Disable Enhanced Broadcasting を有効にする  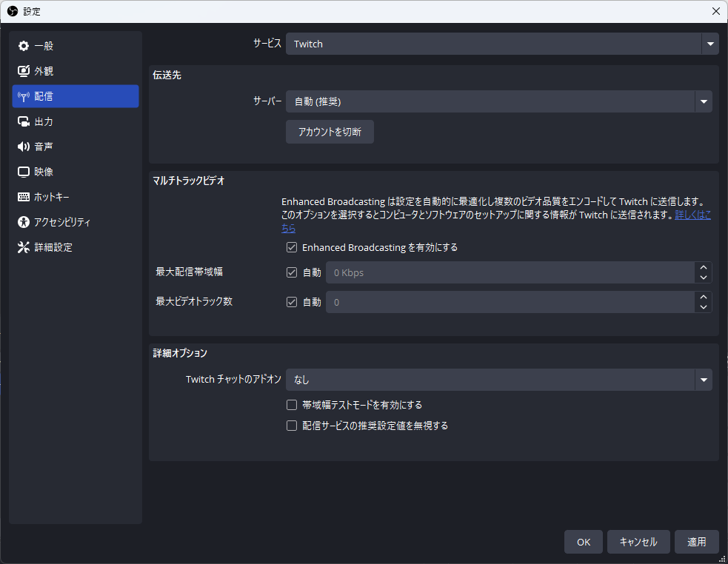click(x=291, y=247)
